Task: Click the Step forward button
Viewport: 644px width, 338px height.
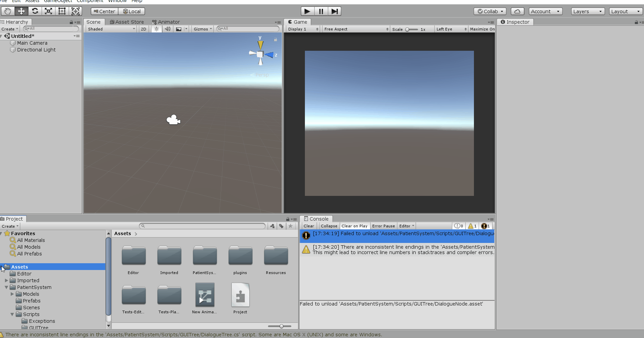Action: click(x=334, y=11)
